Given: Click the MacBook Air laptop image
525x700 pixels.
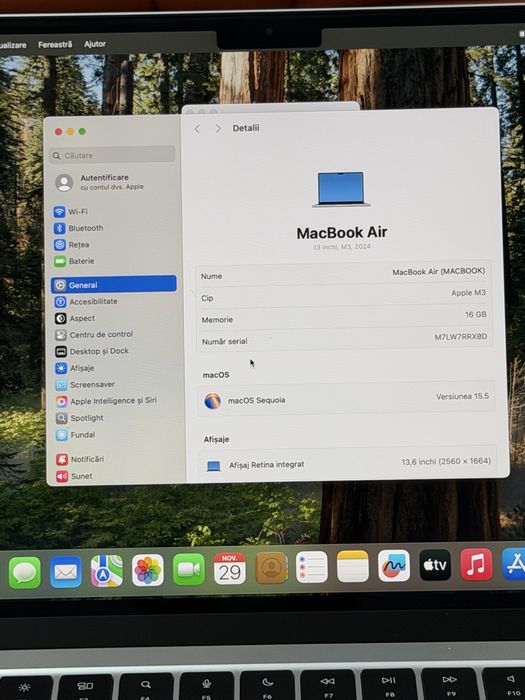Looking at the screenshot, I should tap(341, 189).
